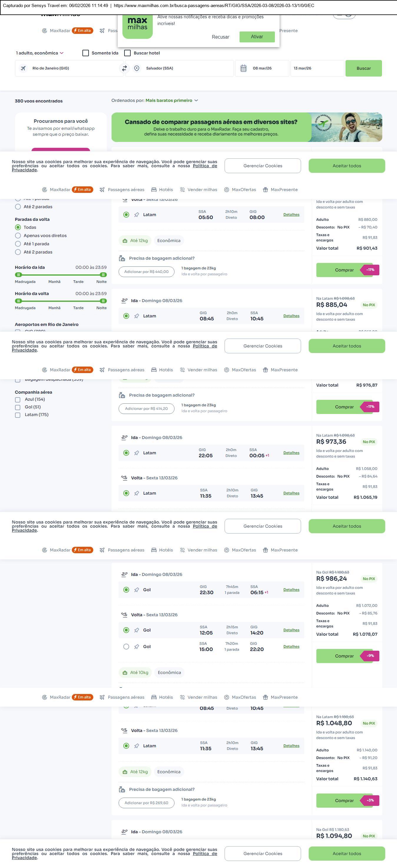The image size is (397, 868).
Task: Open the 13 mar/26 return date picker
Action: 317,68
